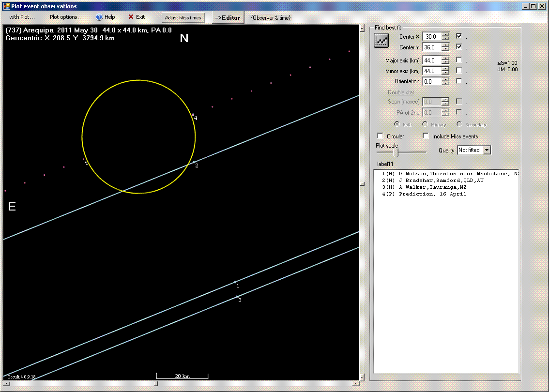Click the Double star link
Screen dimensions: 549x392
coord(401,92)
